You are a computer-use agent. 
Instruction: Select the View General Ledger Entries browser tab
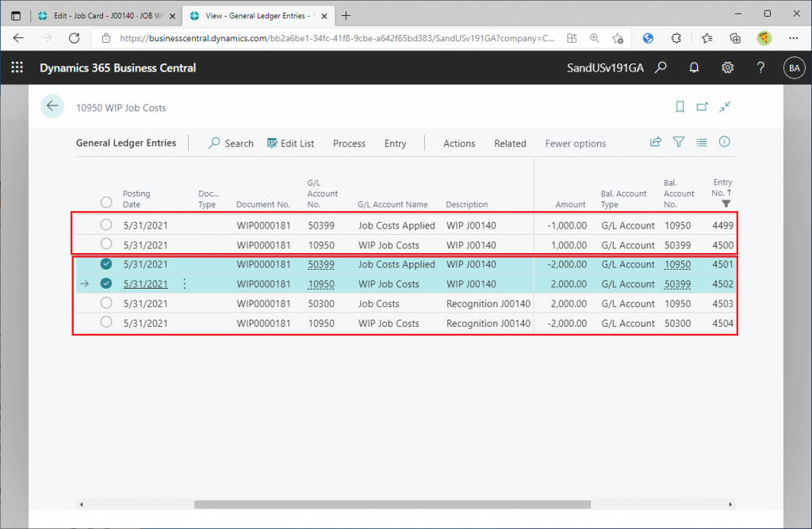[258, 16]
